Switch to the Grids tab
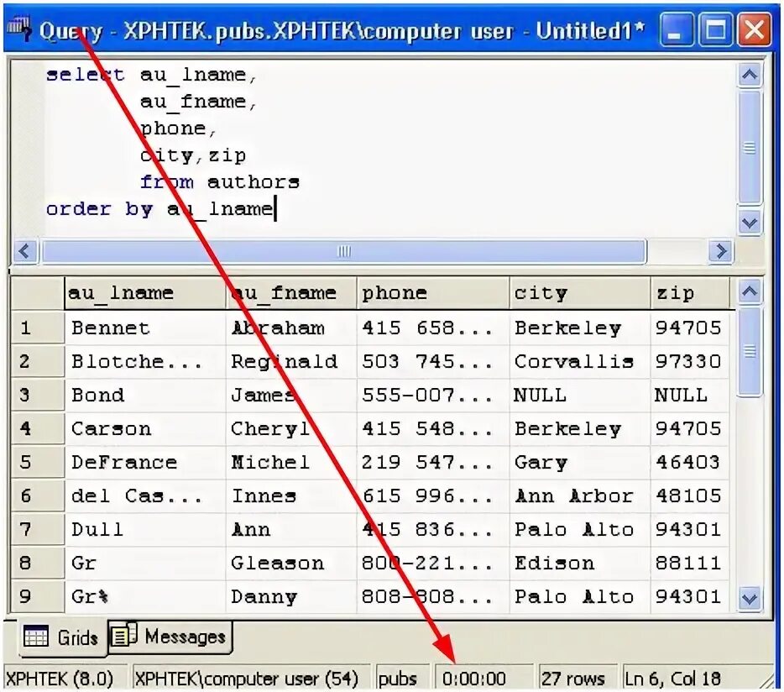Image resolution: width=784 pixels, height=692 pixels. tap(62, 637)
